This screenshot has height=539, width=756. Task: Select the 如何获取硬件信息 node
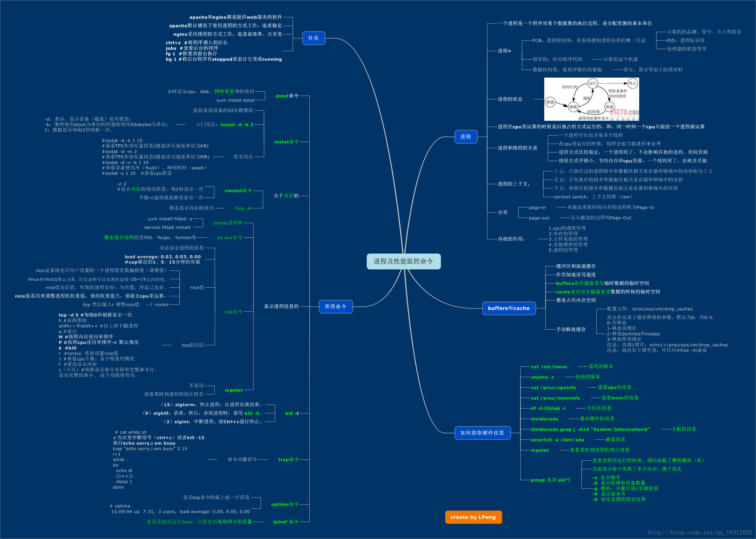click(483, 432)
